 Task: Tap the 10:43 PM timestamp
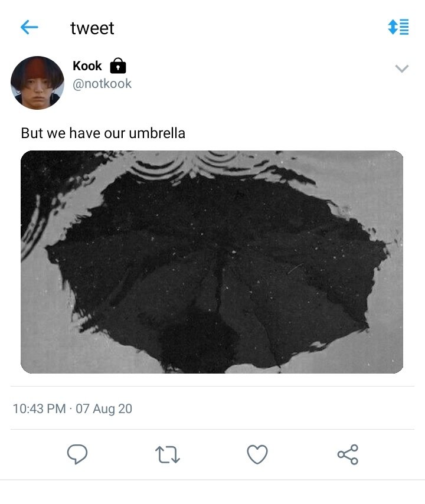pos(39,409)
